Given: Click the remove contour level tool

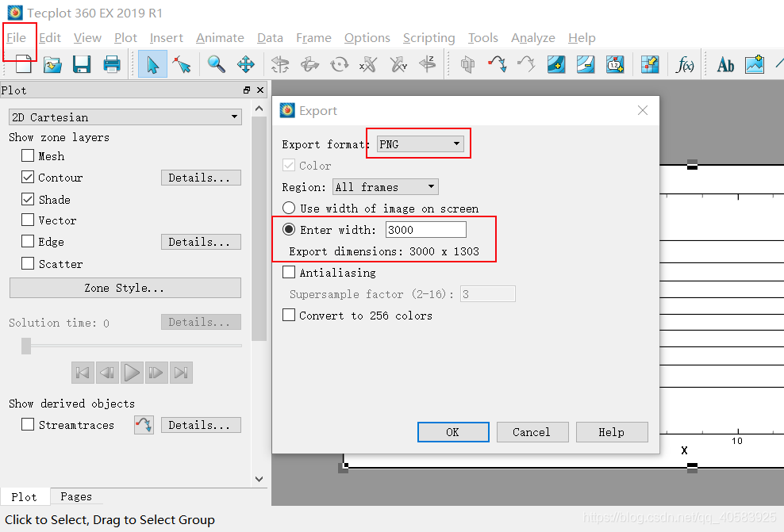Looking at the screenshot, I should click(x=586, y=64).
